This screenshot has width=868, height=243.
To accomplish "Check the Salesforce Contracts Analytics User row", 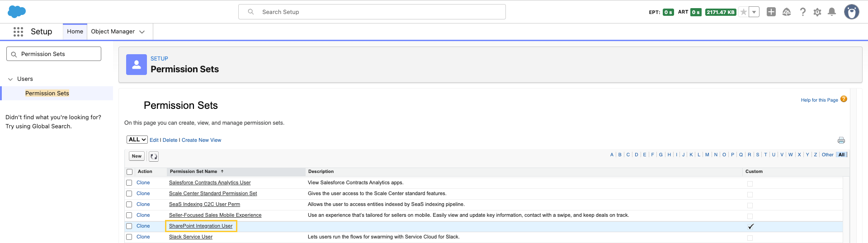I will click(129, 183).
